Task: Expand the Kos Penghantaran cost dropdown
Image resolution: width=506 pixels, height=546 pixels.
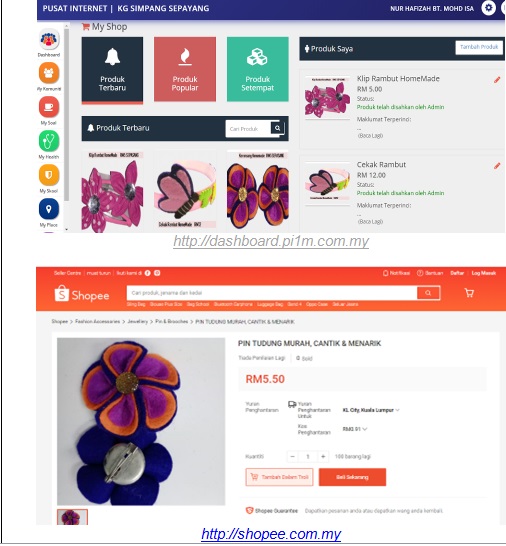Action: tap(355, 429)
